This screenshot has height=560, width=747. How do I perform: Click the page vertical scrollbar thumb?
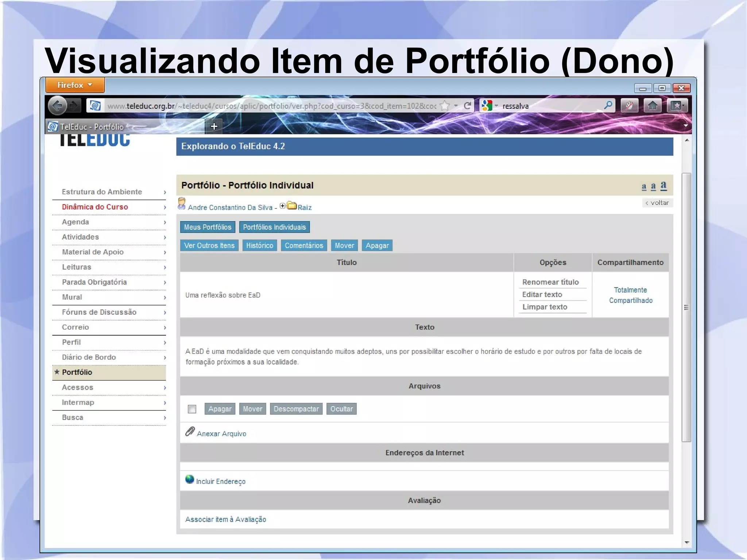click(x=686, y=307)
